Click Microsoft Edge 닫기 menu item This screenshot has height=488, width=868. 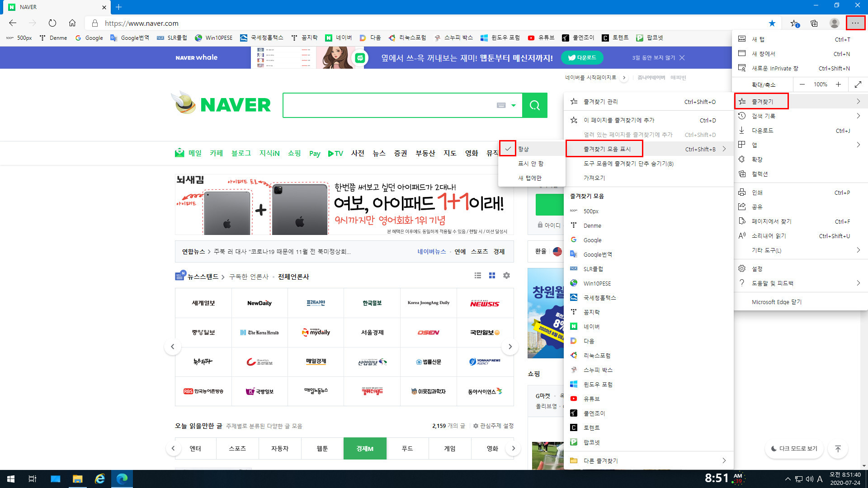pyautogui.click(x=801, y=302)
